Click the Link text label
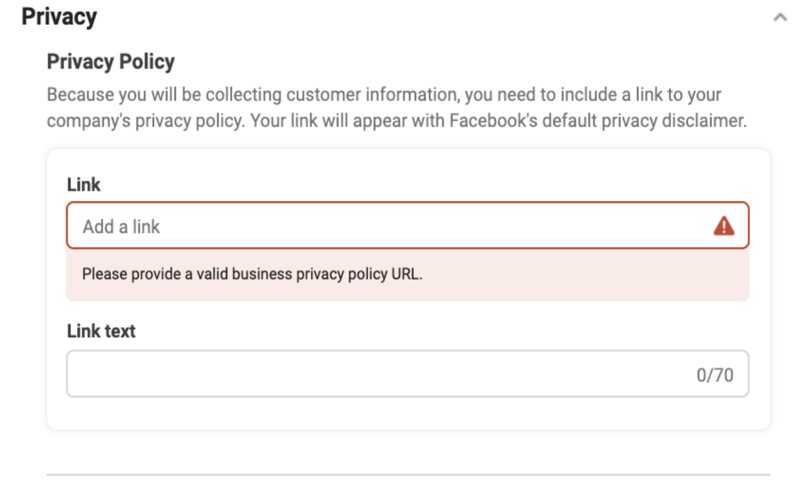The height and width of the screenshot is (504, 812). tap(101, 331)
